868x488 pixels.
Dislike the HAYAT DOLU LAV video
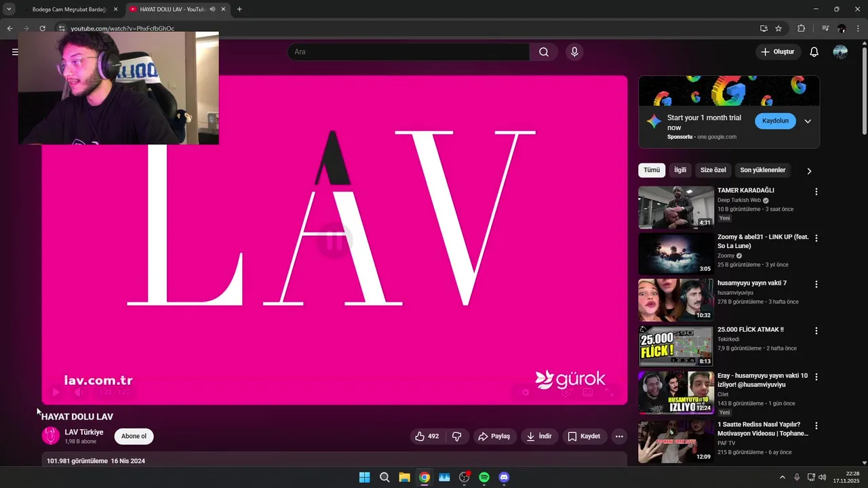(x=456, y=436)
